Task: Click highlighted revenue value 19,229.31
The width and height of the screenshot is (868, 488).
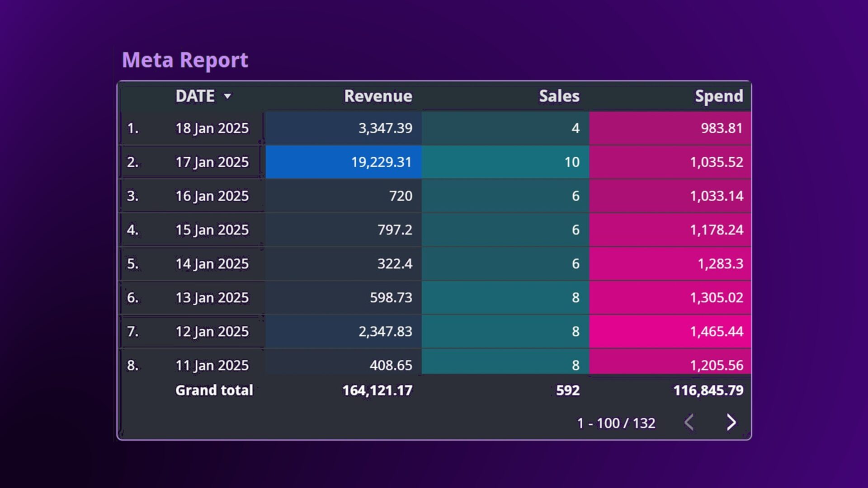Action: click(x=382, y=162)
